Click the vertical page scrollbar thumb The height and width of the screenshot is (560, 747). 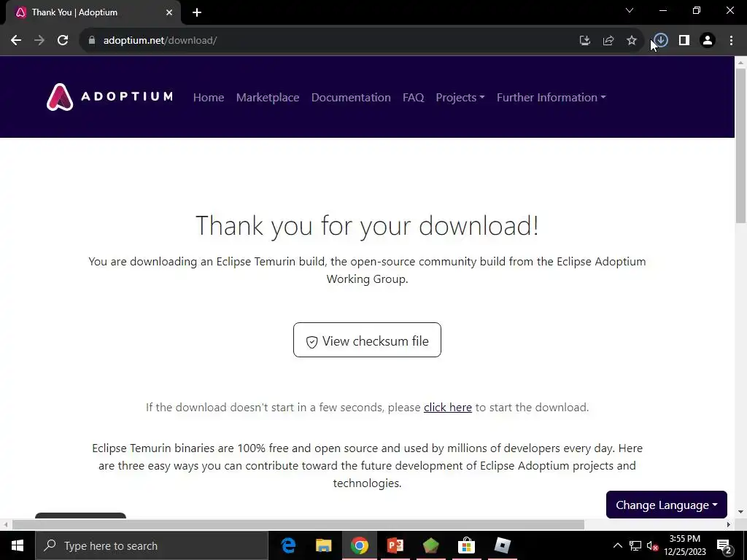point(741,145)
